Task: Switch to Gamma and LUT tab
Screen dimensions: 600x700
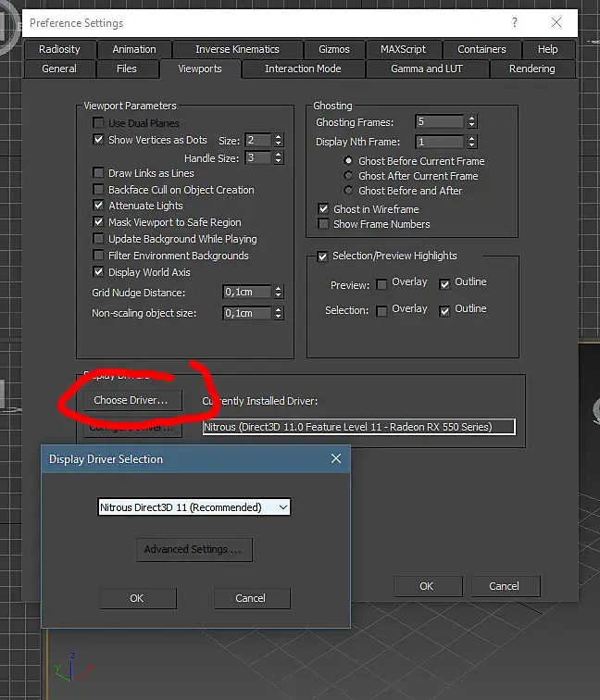Action: click(427, 69)
